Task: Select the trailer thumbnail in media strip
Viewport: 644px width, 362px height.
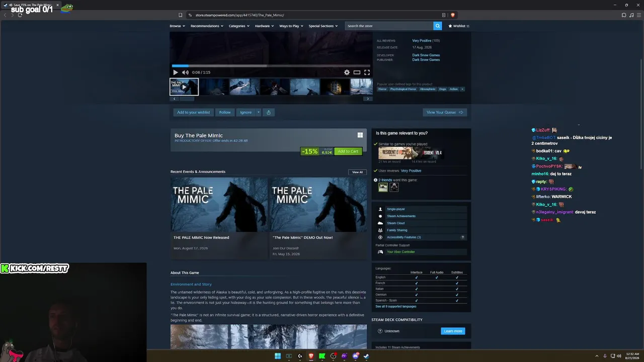Action: 184,87
